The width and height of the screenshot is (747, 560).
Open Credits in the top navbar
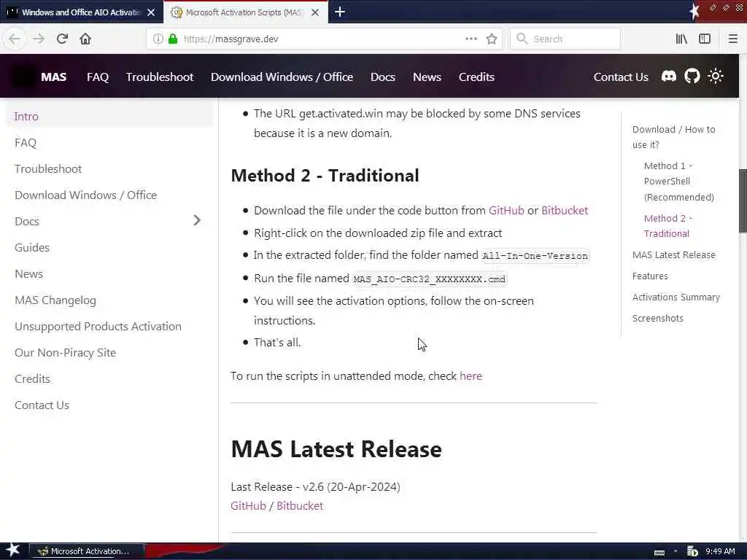pyautogui.click(x=476, y=77)
